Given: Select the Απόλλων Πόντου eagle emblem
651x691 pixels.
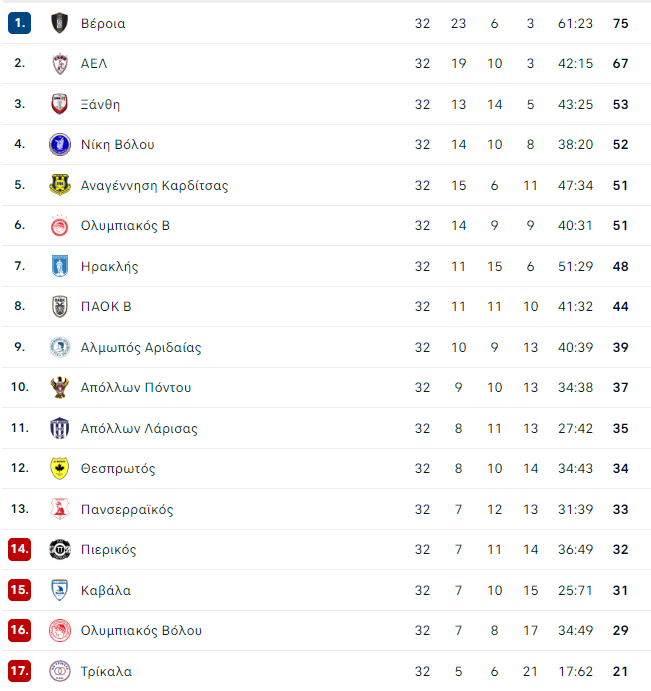Looking at the screenshot, I should tap(60, 387).
